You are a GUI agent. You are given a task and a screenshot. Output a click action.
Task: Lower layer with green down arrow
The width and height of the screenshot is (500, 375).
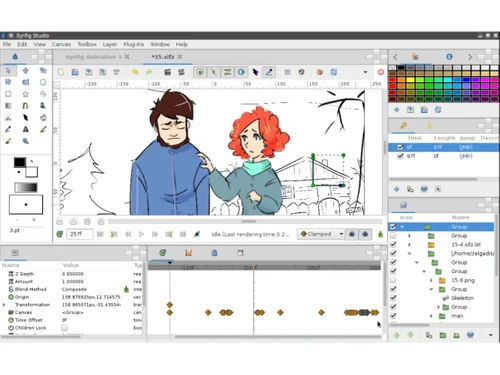(x=410, y=335)
